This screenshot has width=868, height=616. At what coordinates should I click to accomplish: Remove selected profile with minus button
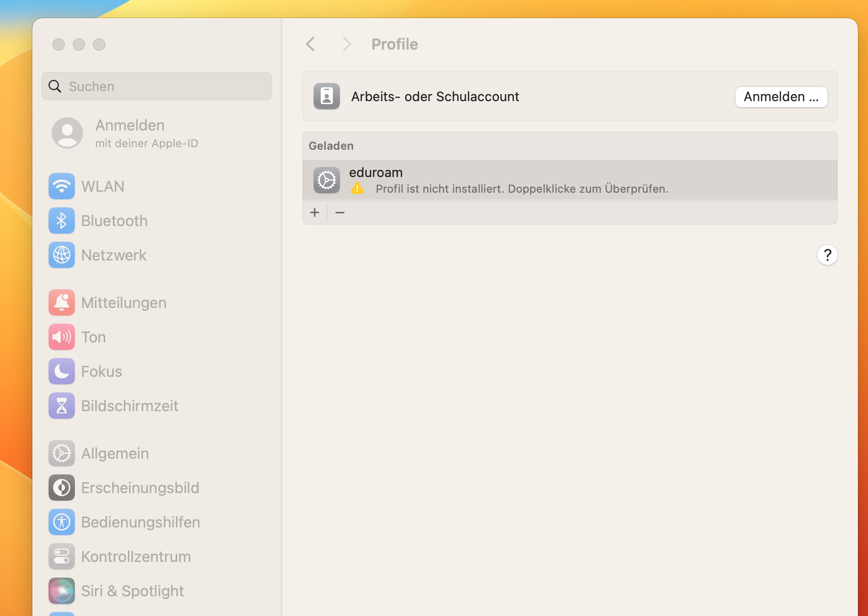coord(340,212)
